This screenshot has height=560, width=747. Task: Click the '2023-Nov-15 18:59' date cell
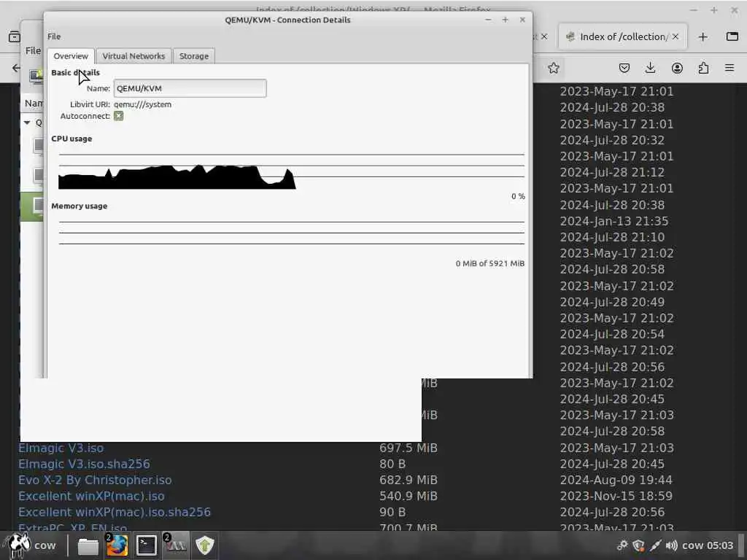pos(616,496)
